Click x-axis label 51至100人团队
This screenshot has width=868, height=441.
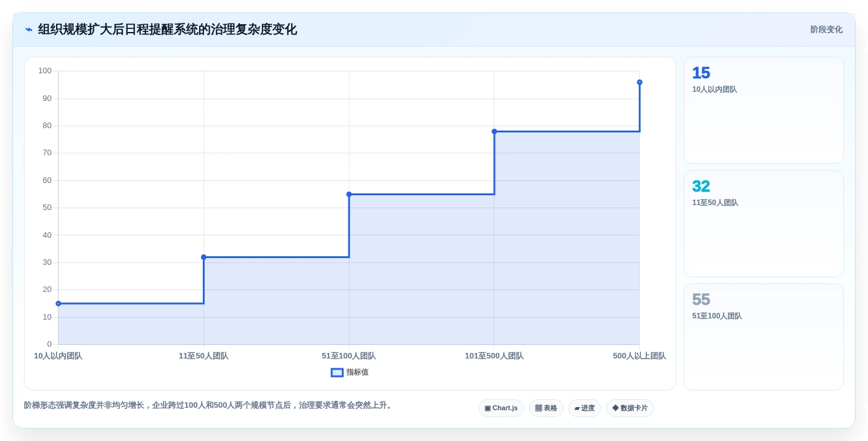click(349, 356)
